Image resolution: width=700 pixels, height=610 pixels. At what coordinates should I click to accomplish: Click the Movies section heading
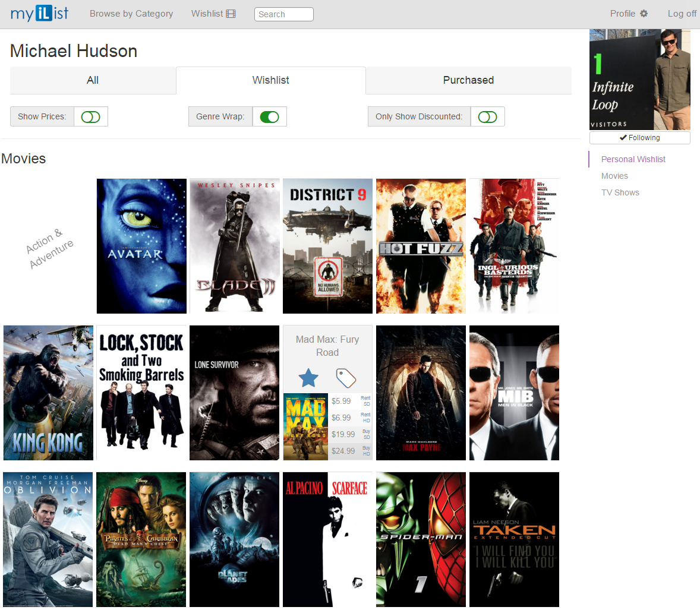(x=24, y=159)
